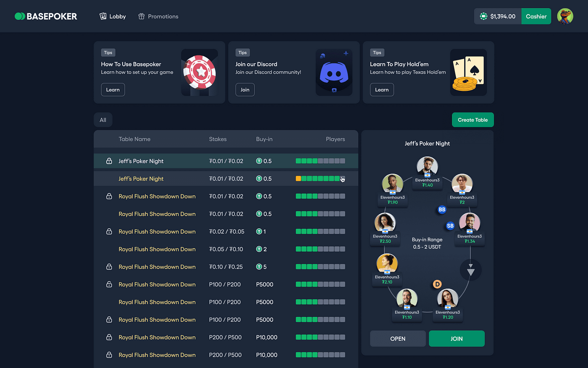Click the D dealer button marker
Viewport: 588px width, 368px height.
[x=437, y=284]
